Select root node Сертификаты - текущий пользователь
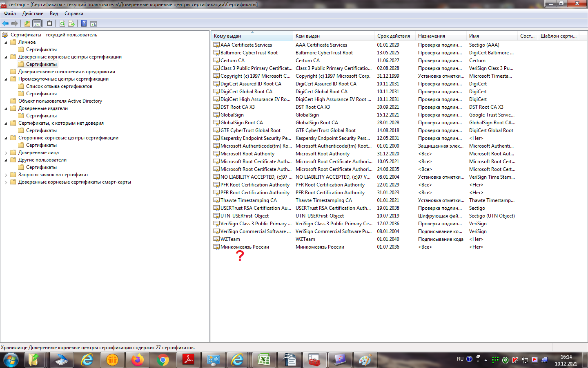588x368 pixels. (x=54, y=35)
